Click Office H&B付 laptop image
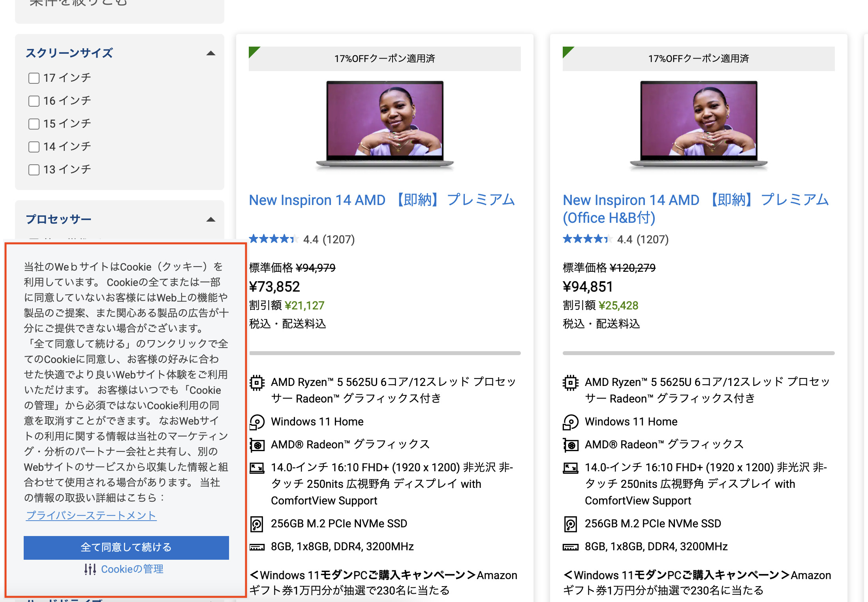 [x=699, y=125]
